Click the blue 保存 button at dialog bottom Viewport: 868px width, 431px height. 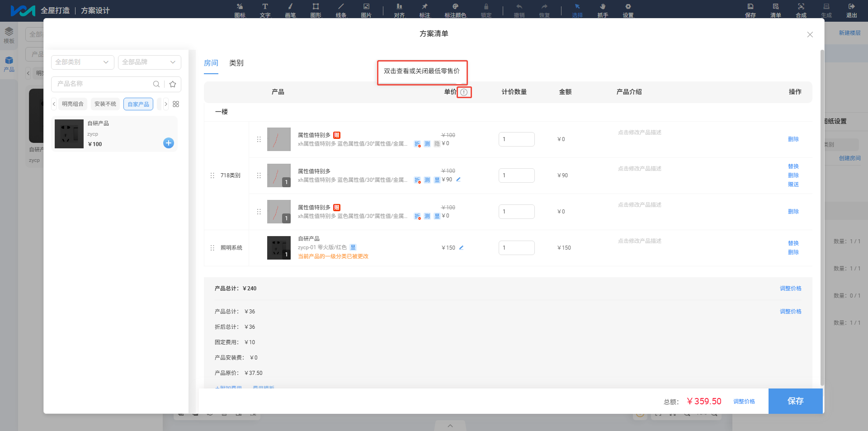pos(796,401)
